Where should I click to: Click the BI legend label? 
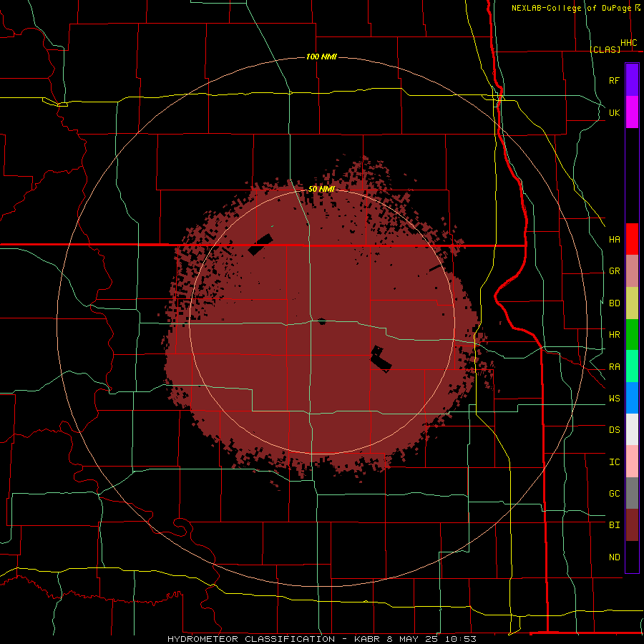pyautogui.click(x=615, y=525)
